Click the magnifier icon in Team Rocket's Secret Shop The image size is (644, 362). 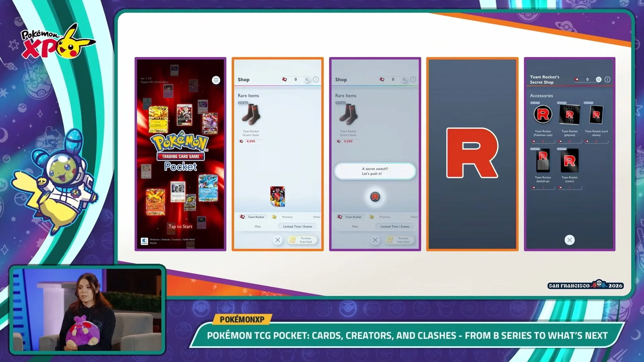[599, 79]
